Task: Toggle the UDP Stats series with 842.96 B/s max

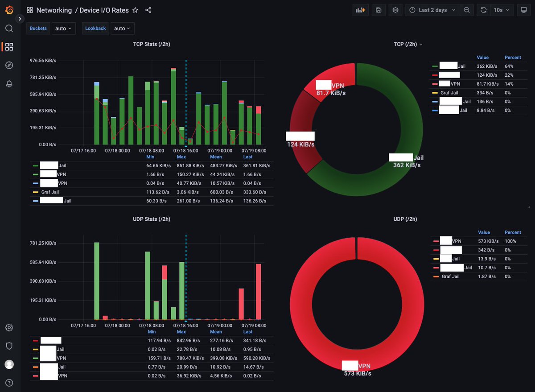Action: point(51,341)
